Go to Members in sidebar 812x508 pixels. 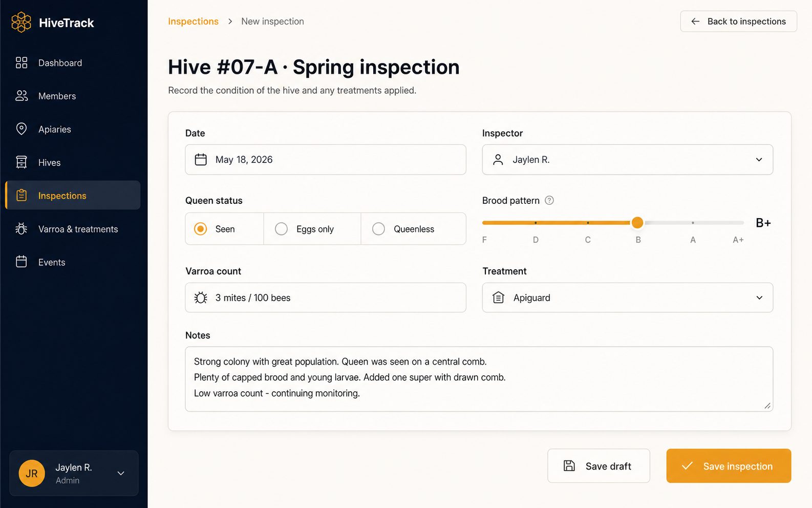(73, 96)
